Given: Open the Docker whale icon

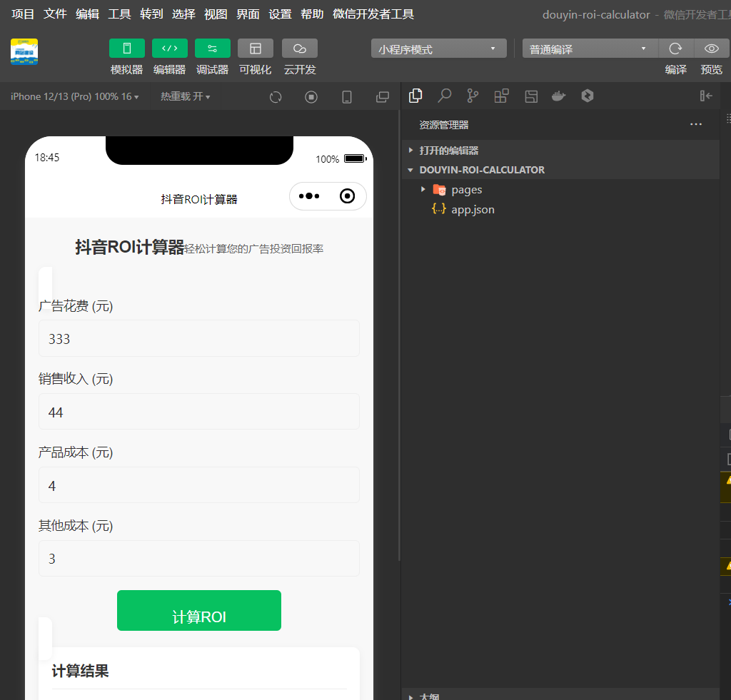Looking at the screenshot, I should [x=558, y=96].
